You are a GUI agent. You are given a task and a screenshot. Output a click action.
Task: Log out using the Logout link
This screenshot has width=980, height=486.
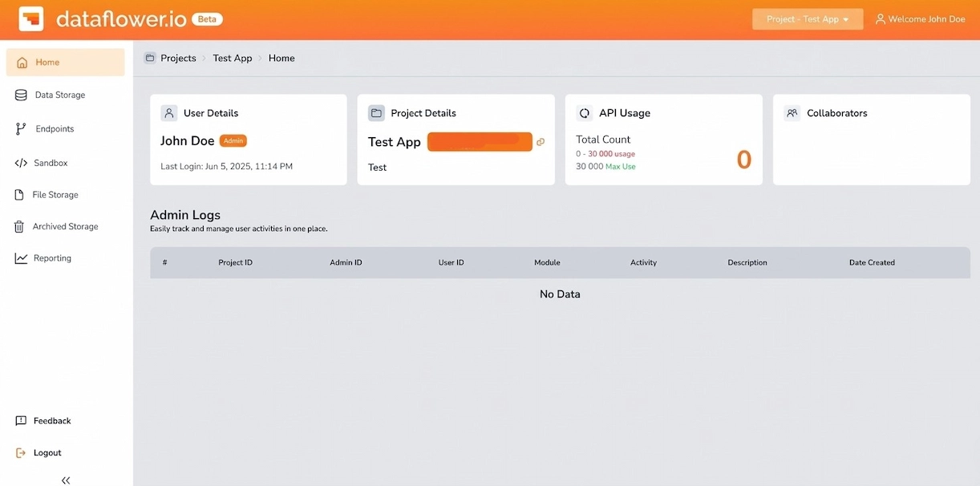pos(47,453)
